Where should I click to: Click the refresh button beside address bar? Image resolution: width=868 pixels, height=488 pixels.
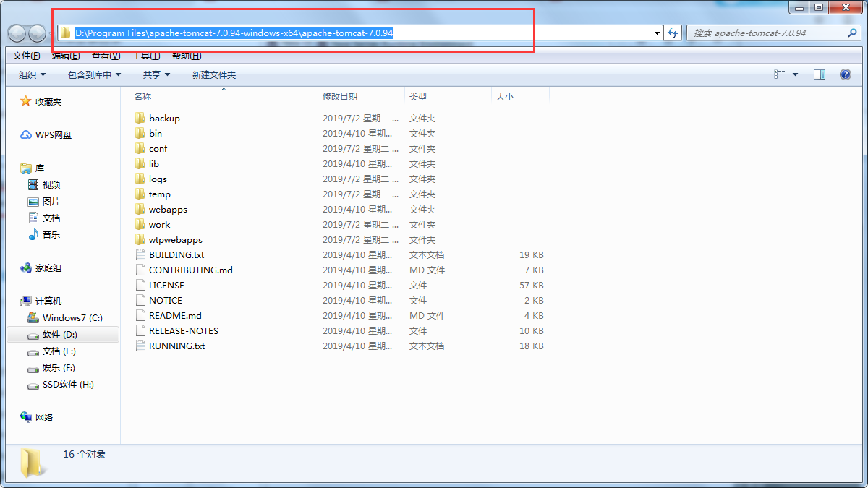(x=673, y=33)
